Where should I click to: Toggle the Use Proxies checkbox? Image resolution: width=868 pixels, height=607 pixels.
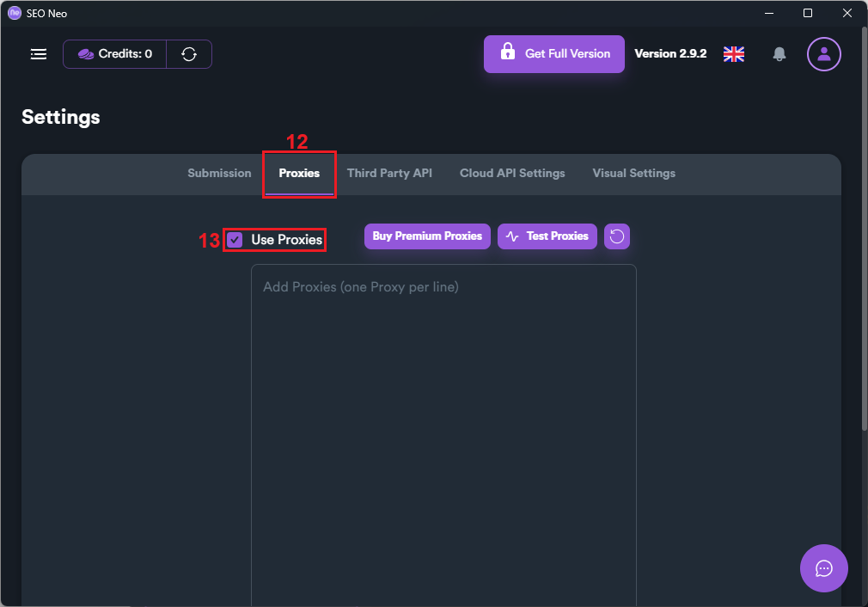[235, 240]
